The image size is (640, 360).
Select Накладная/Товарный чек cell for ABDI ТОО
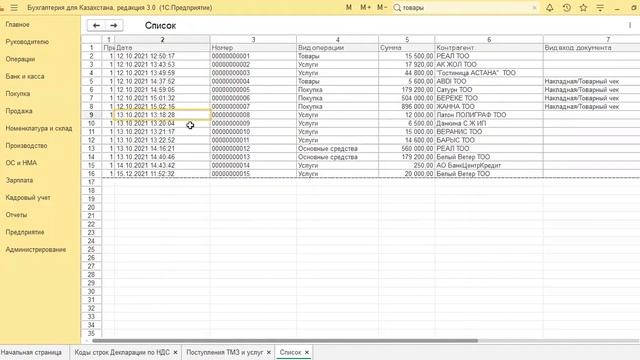(591, 81)
